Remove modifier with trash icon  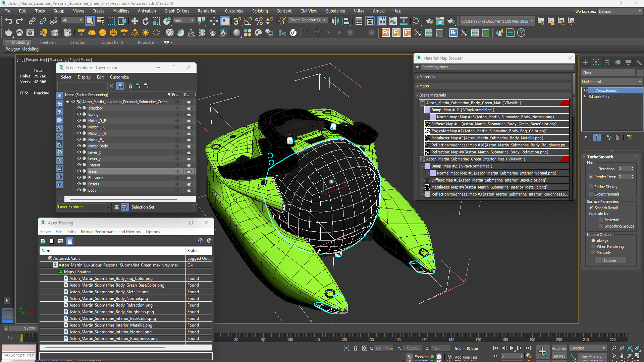[x=617, y=138]
